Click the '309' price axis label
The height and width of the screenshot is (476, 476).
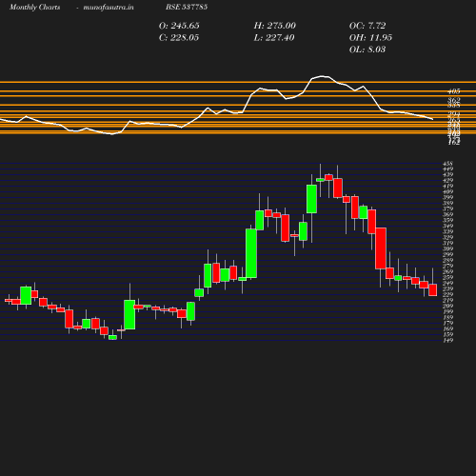click(x=447, y=249)
